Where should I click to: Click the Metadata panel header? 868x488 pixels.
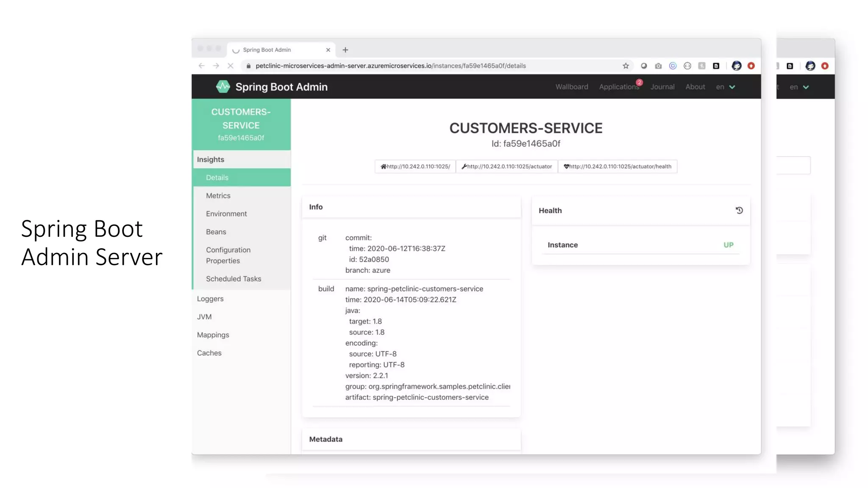pos(411,439)
